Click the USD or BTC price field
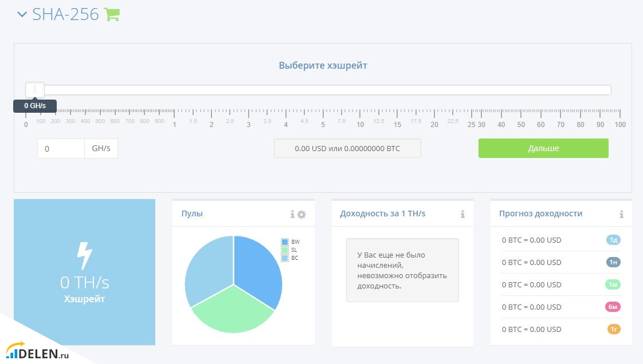The width and height of the screenshot is (643, 364). 347,148
